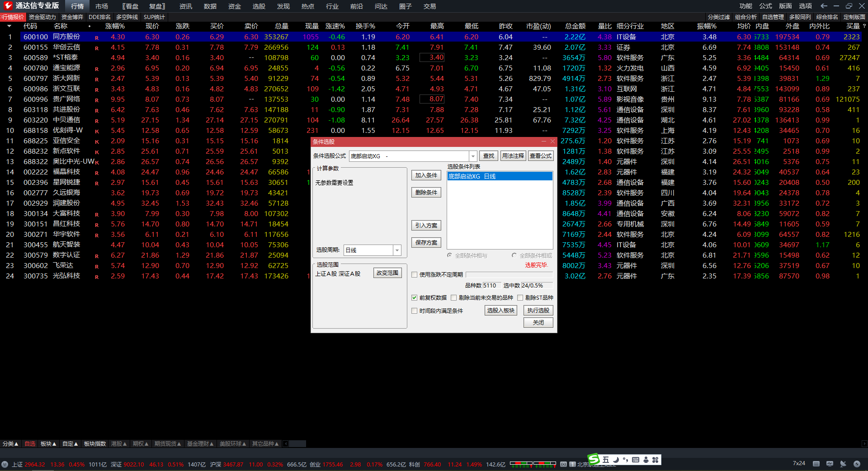Click the satellite dish icon in status bar
The image size is (868, 471).
(843, 464)
